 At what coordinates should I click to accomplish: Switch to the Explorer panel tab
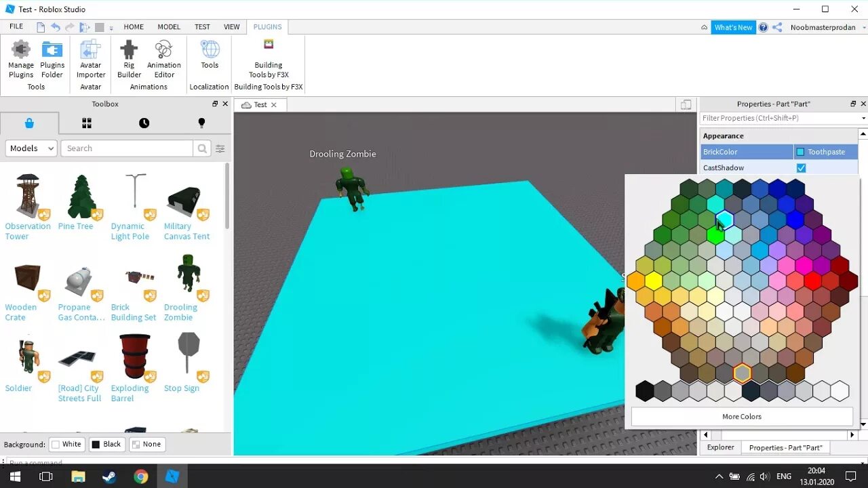[x=720, y=447]
